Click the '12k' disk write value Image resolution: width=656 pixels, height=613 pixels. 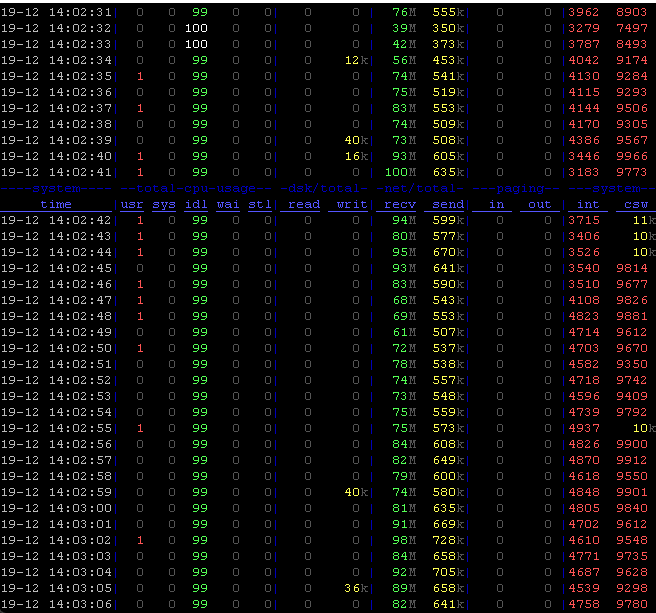click(x=356, y=60)
